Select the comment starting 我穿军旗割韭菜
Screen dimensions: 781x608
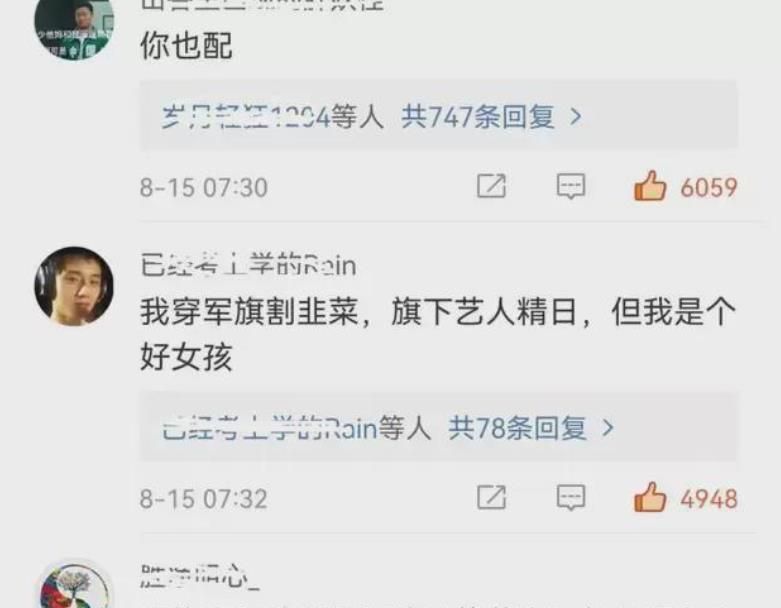click(438, 334)
